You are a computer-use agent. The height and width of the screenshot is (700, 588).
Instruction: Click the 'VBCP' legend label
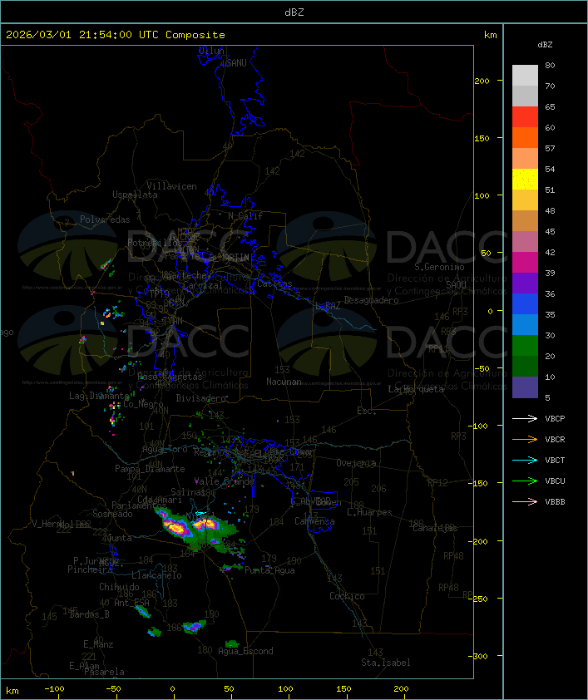pyautogui.click(x=555, y=418)
